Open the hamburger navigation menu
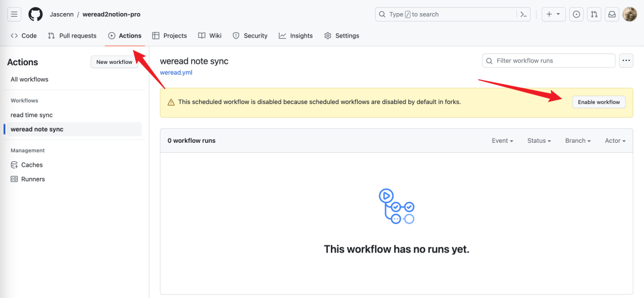This screenshot has height=298, width=644. [x=15, y=14]
